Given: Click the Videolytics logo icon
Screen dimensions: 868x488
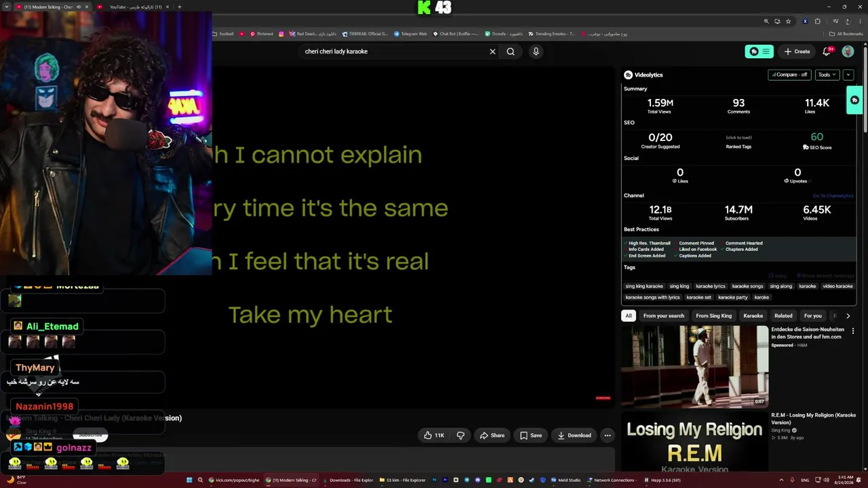Looking at the screenshot, I should pyautogui.click(x=628, y=75).
